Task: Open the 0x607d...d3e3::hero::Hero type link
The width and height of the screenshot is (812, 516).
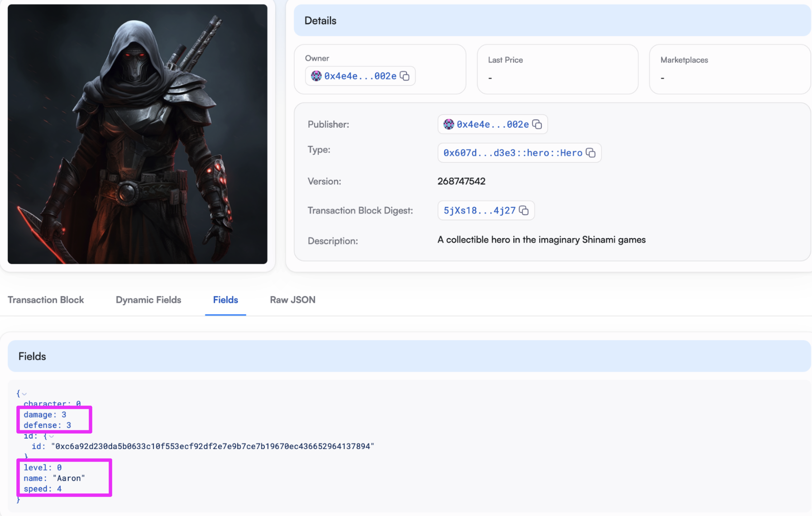Action: point(513,153)
